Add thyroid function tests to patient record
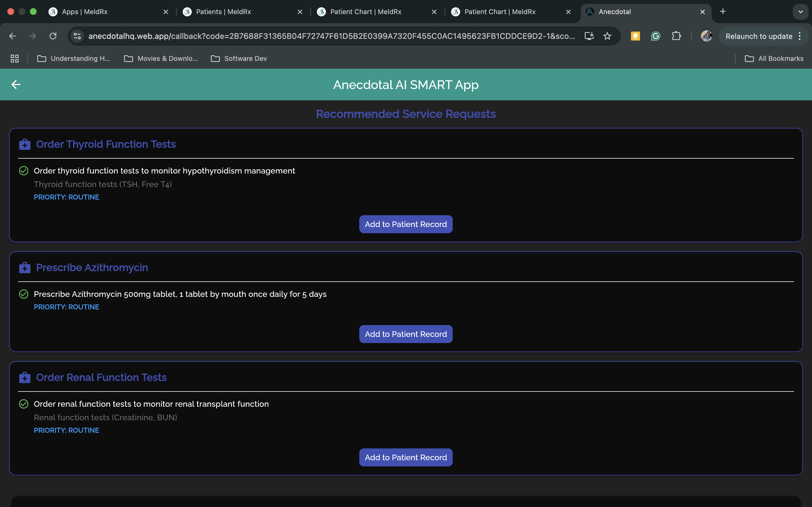The height and width of the screenshot is (507, 812). tap(406, 224)
